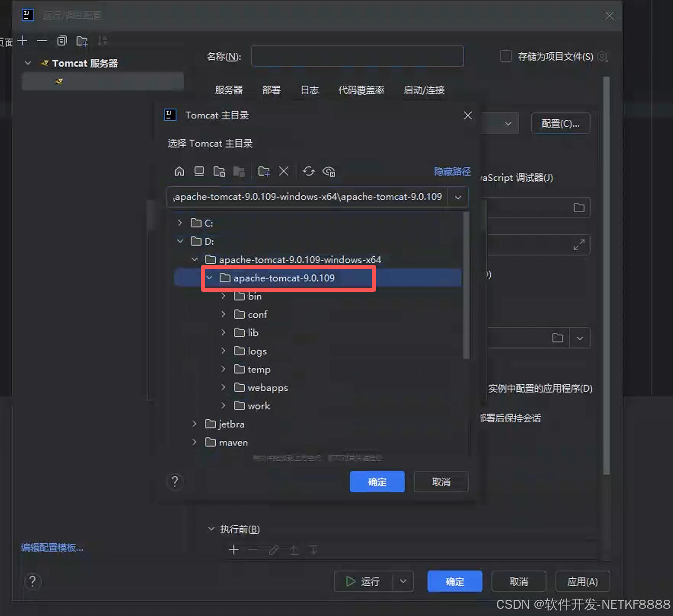
Task: Switch to the startup/connection tab
Action: 424,90
